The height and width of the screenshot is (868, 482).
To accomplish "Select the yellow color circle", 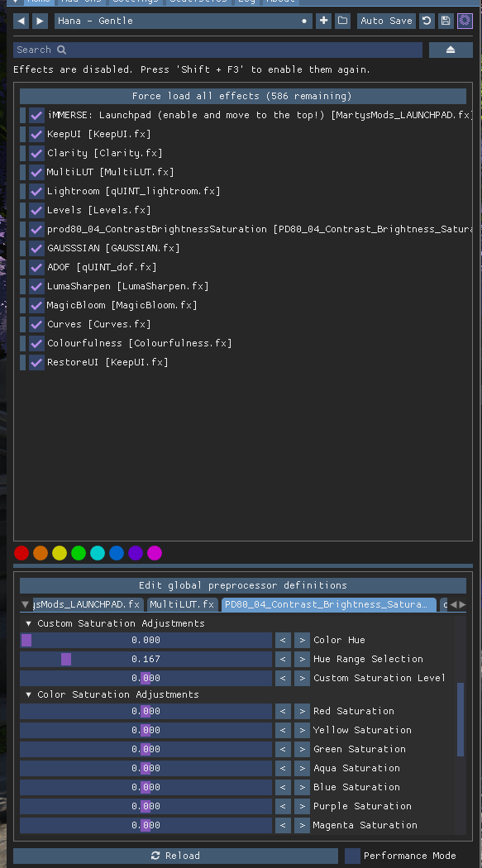I will (60, 553).
